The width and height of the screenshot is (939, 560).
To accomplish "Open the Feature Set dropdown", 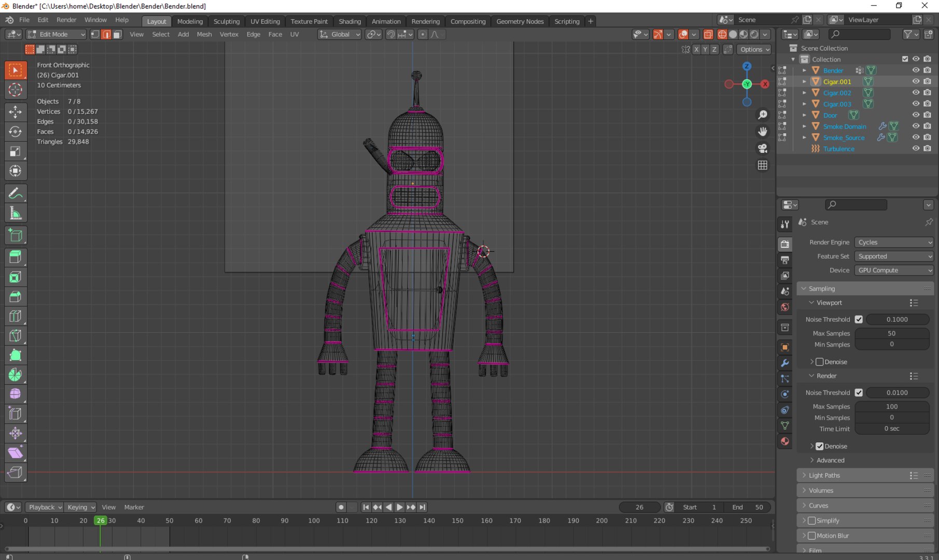I will point(894,256).
